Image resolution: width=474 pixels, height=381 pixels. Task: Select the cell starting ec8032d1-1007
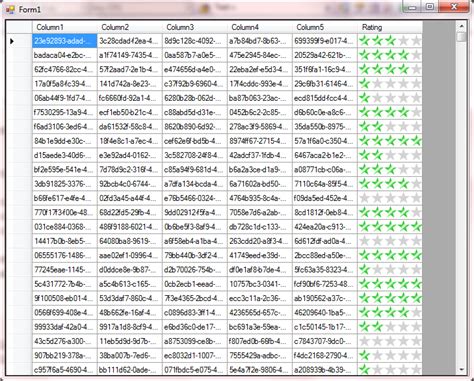click(x=195, y=355)
